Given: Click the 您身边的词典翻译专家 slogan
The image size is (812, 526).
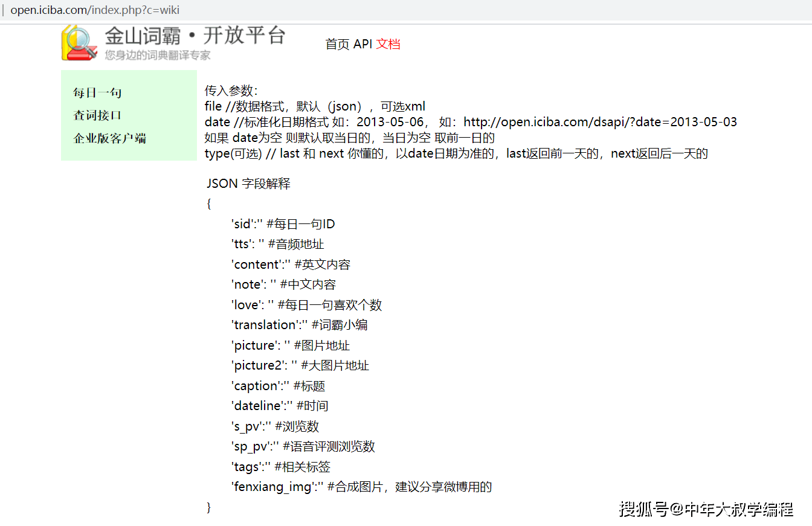Looking at the screenshot, I should (x=158, y=55).
